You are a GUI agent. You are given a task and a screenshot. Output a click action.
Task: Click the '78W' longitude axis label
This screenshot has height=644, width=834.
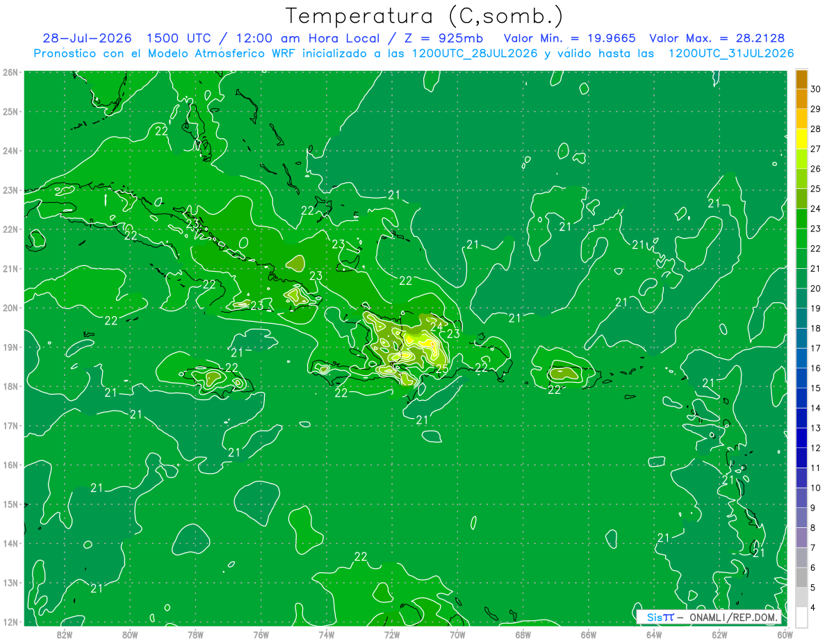[x=195, y=634]
